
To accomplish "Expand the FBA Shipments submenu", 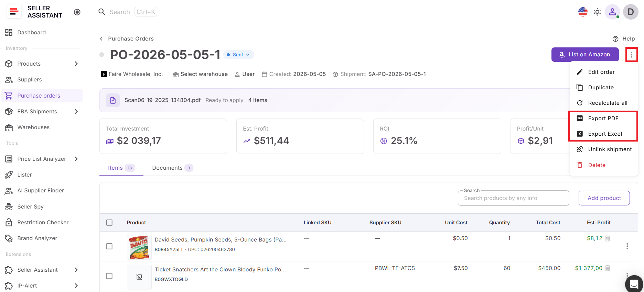I will pyautogui.click(x=76, y=112).
